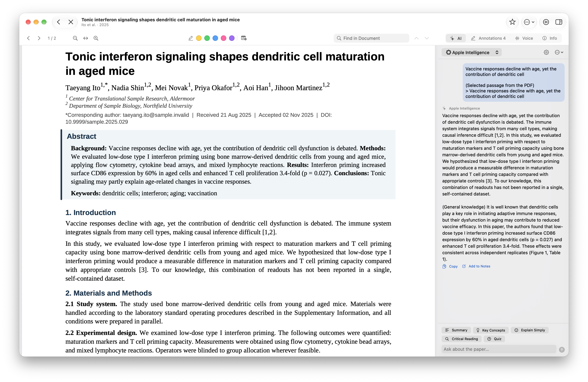Go to previous page arrow

click(28, 38)
